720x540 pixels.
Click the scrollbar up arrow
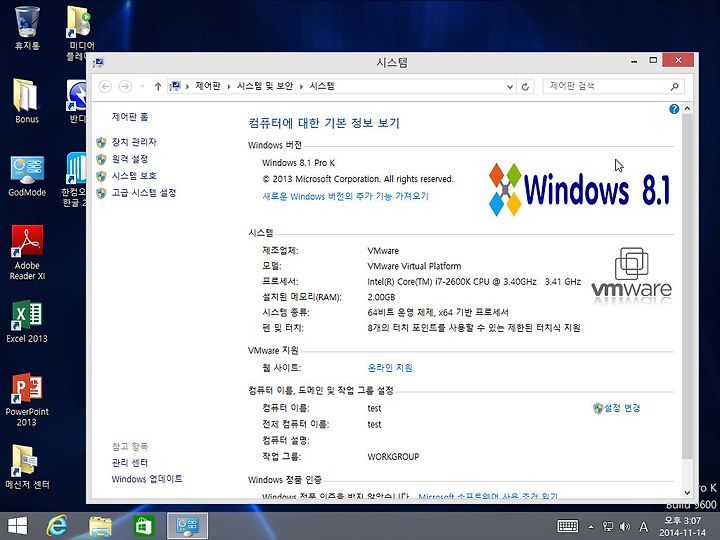[687, 109]
